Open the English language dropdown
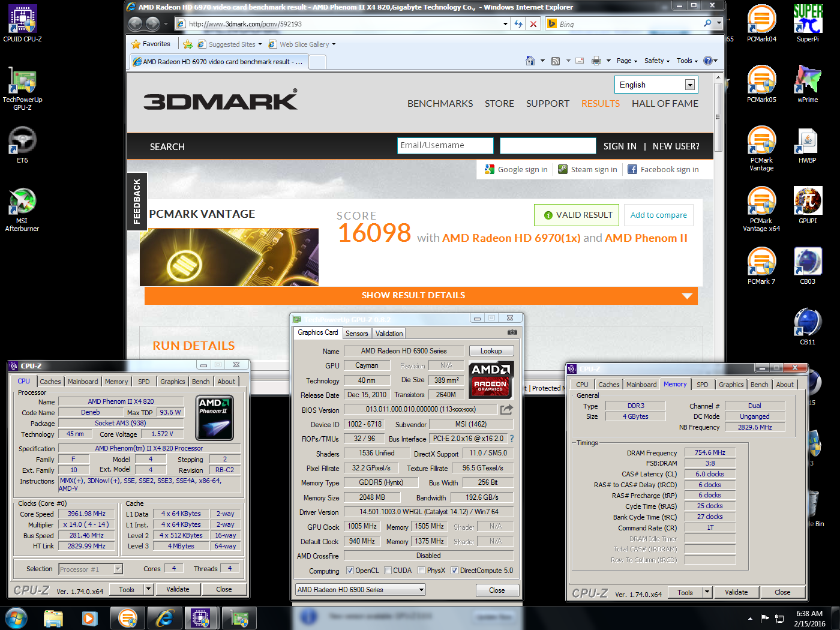This screenshot has width=840, height=630. tap(655, 85)
